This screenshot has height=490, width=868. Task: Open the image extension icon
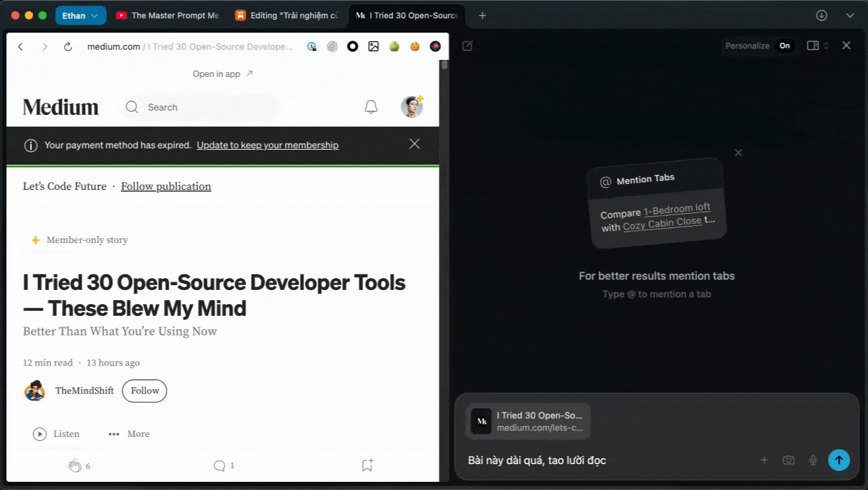[373, 46]
